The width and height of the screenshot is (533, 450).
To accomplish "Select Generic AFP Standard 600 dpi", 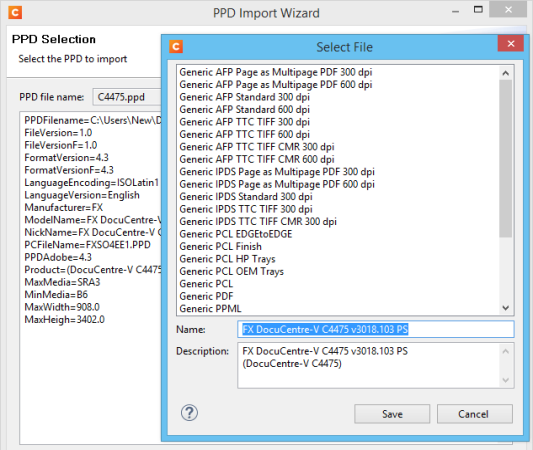I will click(244, 109).
